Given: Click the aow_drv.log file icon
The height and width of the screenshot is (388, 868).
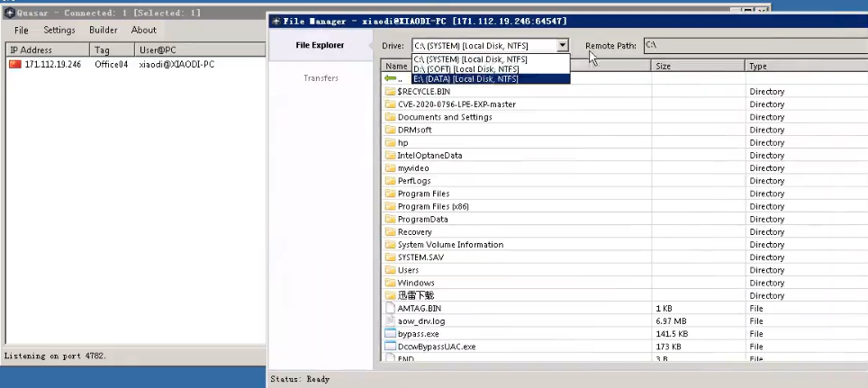Looking at the screenshot, I should click(x=390, y=320).
